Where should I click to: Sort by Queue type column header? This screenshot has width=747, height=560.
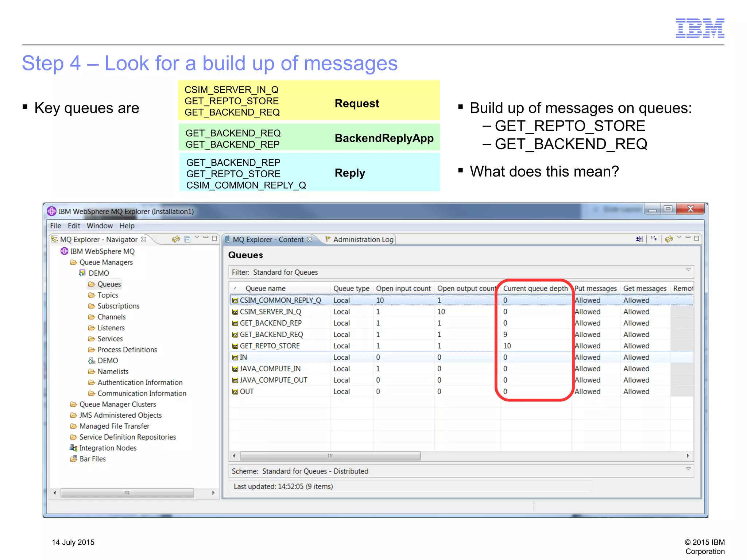tap(351, 288)
